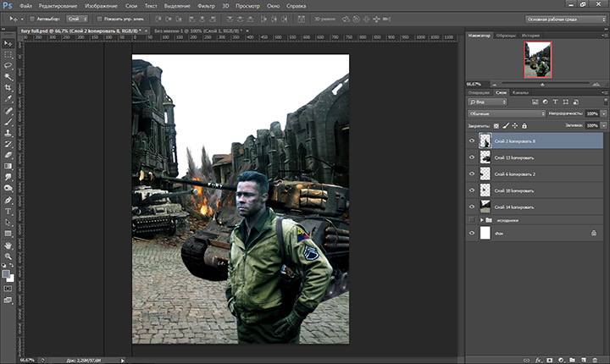This screenshot has width=610, height=364.
Task: Select the Lasso tool
Action: click(8, 64)
